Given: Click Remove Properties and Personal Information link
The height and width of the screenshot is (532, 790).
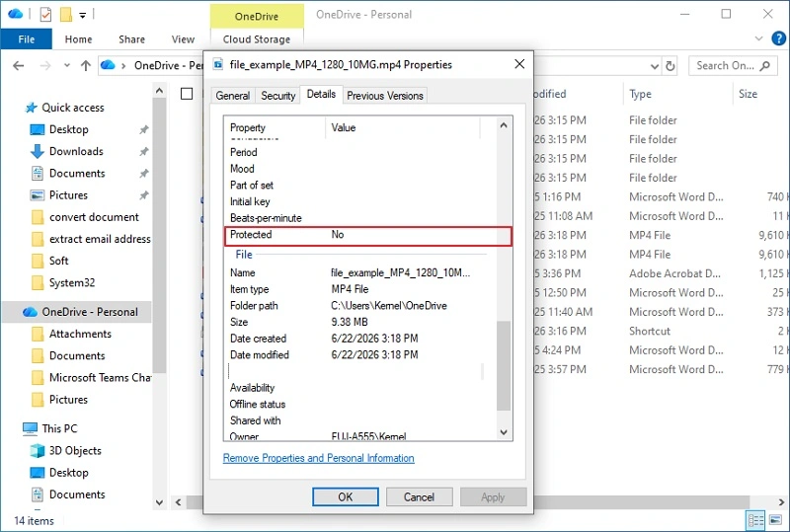Looking at the screenshot, I should coord(318,458).
